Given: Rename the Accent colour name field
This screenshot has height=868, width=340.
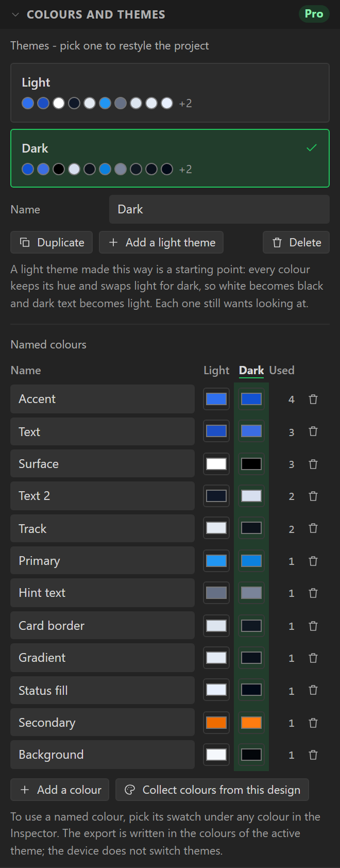Looking at the screenshot, I should (103, 399).
